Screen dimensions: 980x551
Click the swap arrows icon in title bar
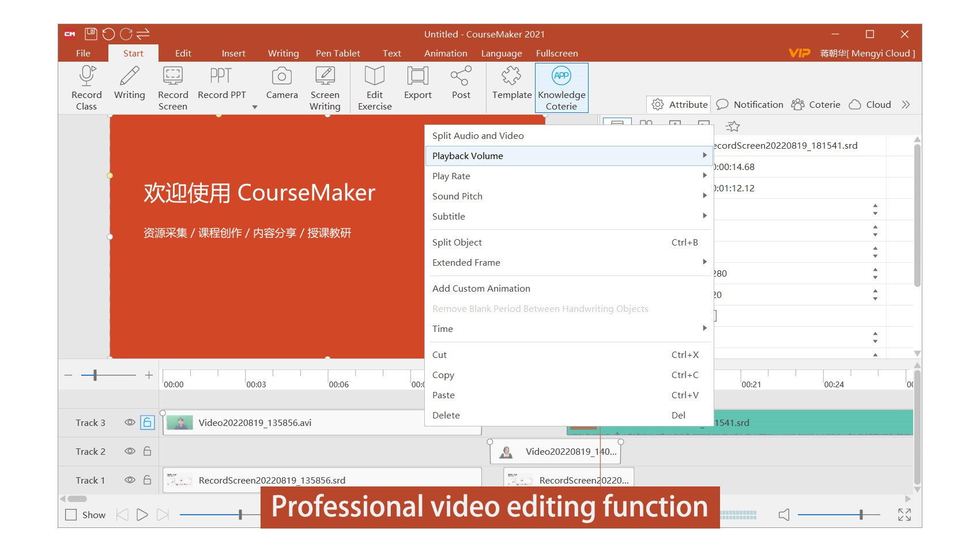click(x=143, y=34)
